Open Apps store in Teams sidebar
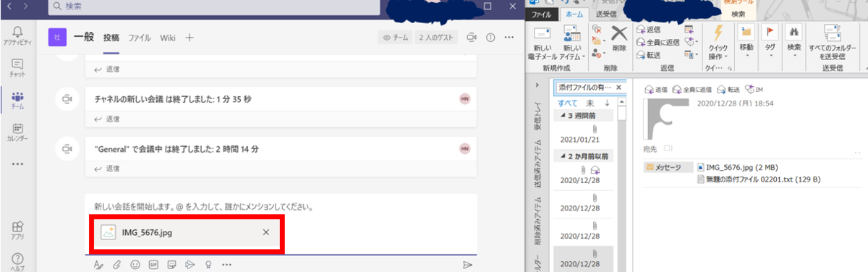 17,231
